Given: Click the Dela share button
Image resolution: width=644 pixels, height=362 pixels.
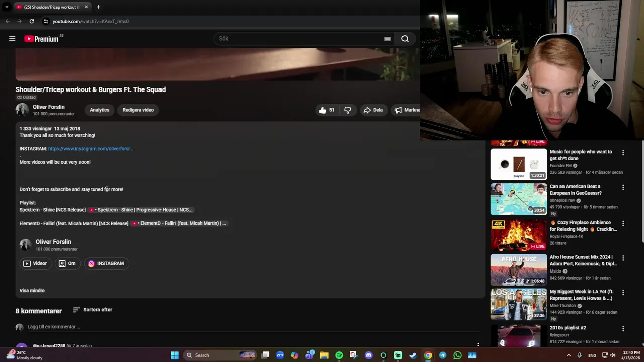Looking at the screenshot, I should click(373, 110).
